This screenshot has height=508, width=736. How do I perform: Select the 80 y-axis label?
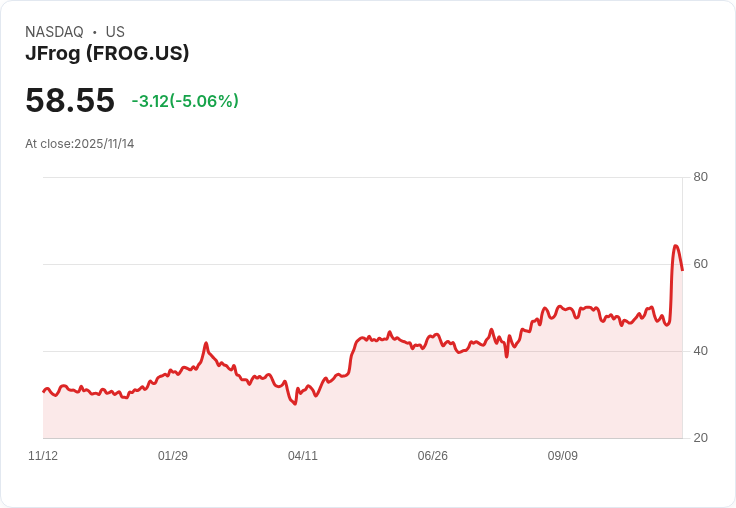(700, 177)
